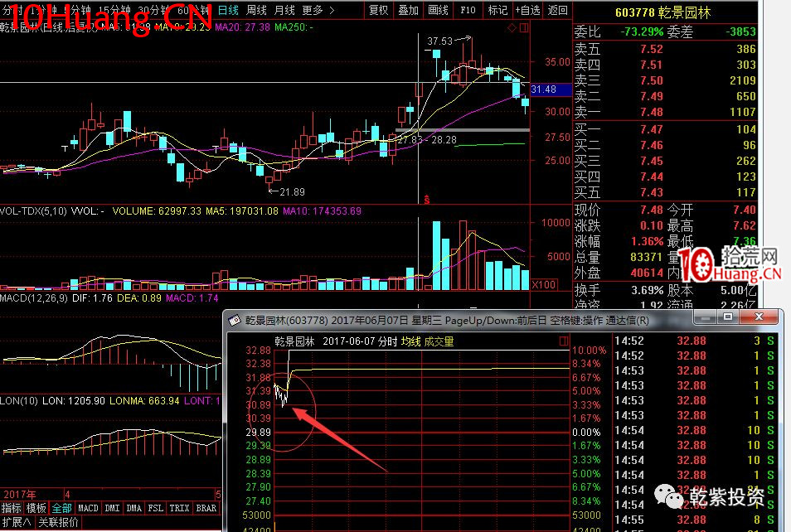The width and height of the screenshot is (791, 532).
Task: Click the intraday popup window icon
Action: coord(234,320)
